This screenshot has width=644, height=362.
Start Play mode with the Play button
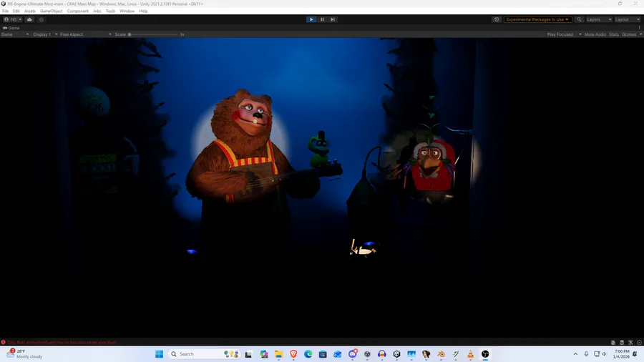pyautogui.click(x=311, y=19)
